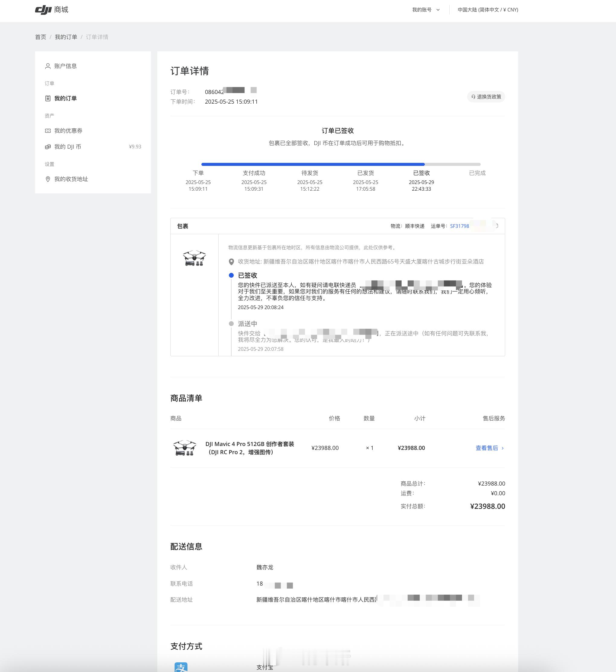Click the 支付成功 progress step
The height and width of the screenshot is (672, 616).
pos(254,173)
